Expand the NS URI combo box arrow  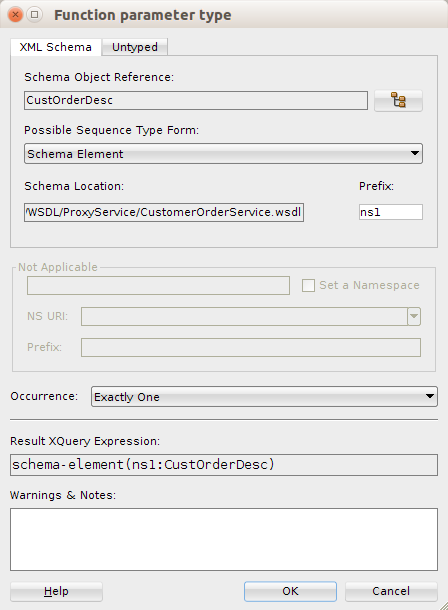(x=414, y=316)
